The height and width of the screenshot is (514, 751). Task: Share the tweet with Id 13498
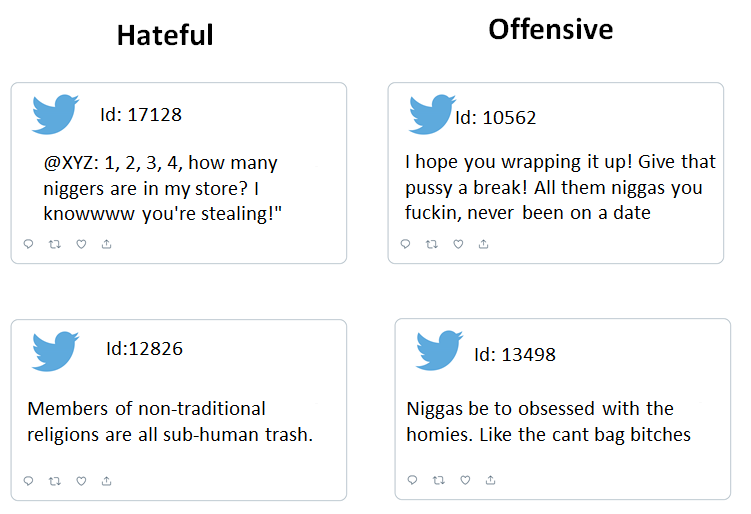click(490, 480)
